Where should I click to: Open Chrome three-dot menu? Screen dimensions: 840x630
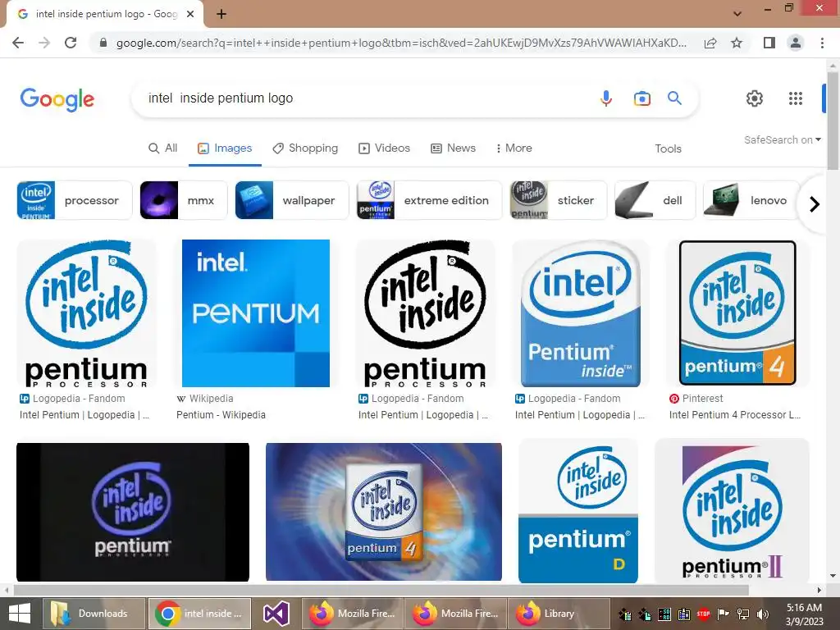point(822,43)
